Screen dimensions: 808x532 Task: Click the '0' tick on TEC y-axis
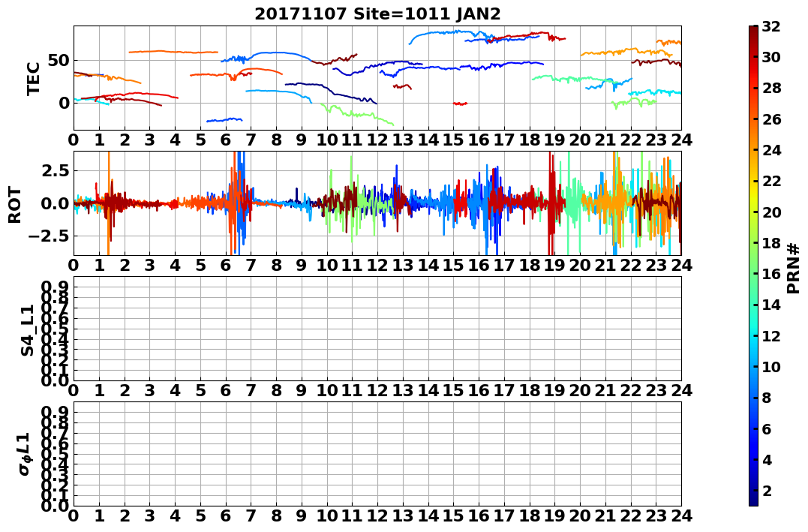point(65,103)
